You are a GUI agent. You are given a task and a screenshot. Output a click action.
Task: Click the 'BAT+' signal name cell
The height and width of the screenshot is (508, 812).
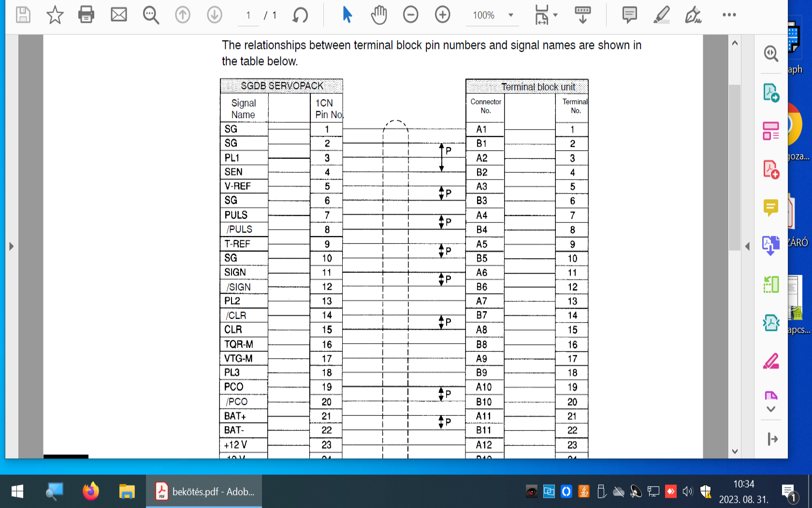click(244, 416)
